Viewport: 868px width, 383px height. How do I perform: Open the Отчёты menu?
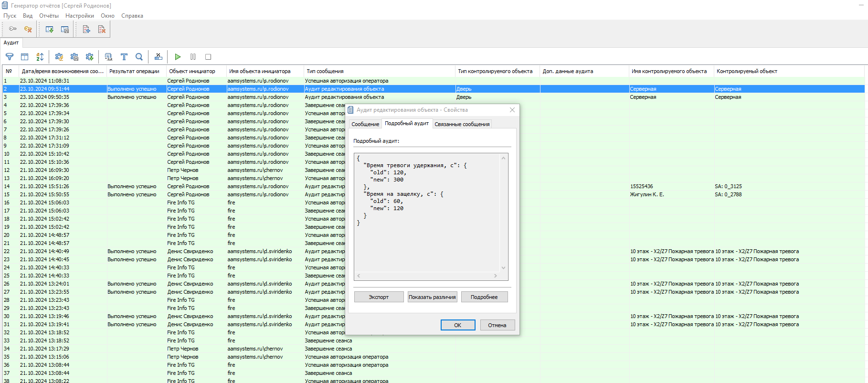[x=49, y=16]
